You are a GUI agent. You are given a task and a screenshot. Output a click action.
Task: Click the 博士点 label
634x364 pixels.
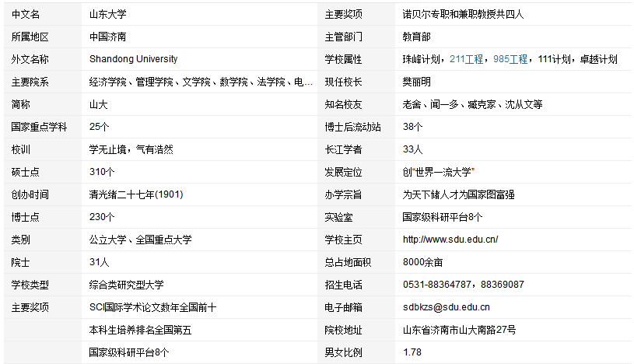pyautogui.click(x=26, y=217)
